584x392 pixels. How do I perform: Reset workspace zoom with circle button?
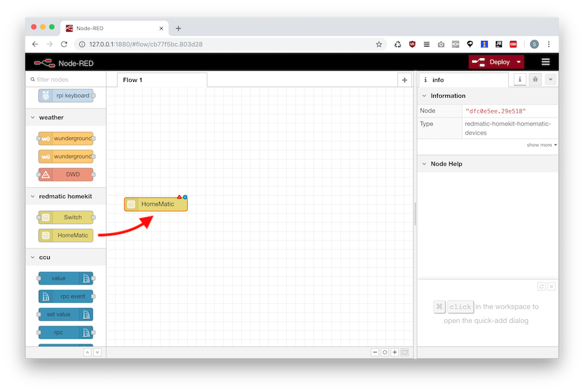pyautogui.click(x=385, y=352)
